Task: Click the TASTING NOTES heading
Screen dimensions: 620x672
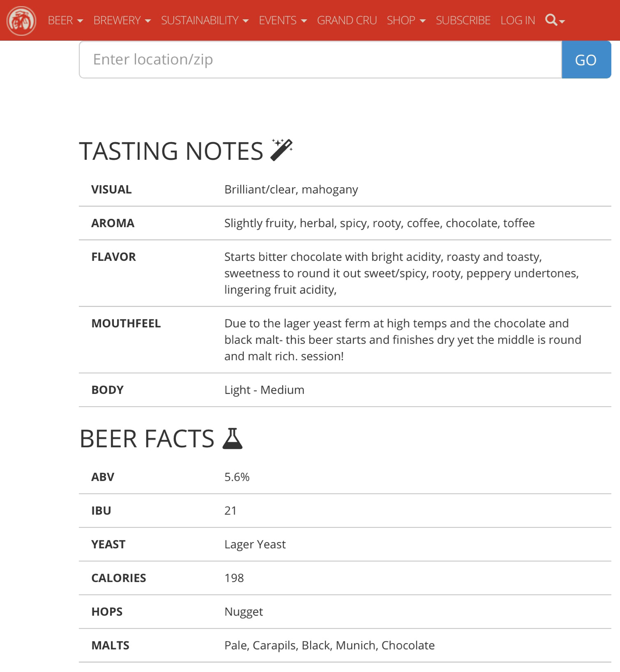Action: coord(171,151)
